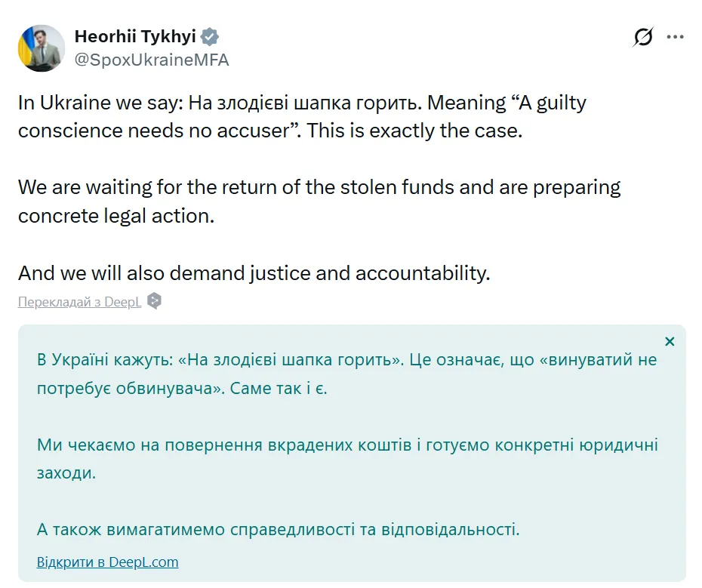Dismiss the translation box via the × control
This screenshot has height=588, width=702.
coord(670,341)
